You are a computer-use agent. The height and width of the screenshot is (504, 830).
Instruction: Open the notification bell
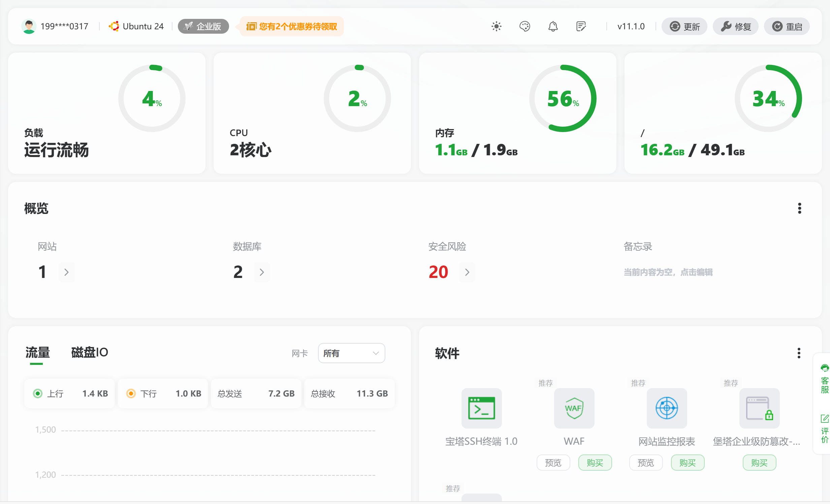(552, 26)
